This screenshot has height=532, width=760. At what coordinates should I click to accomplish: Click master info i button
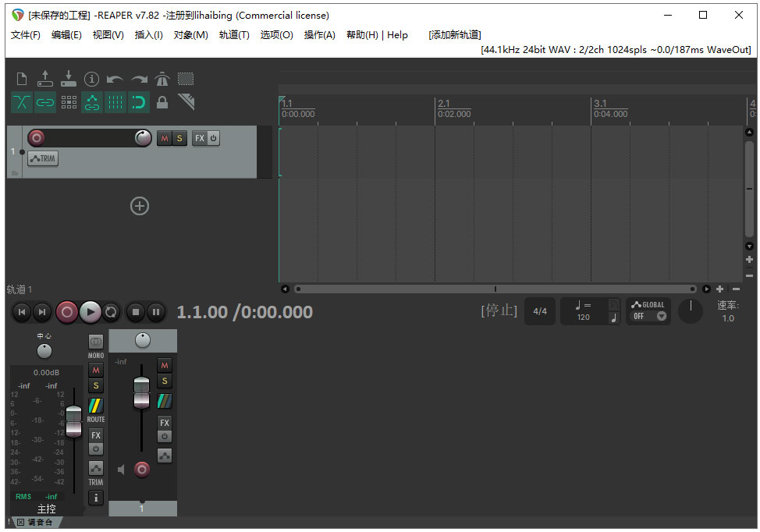96,498
